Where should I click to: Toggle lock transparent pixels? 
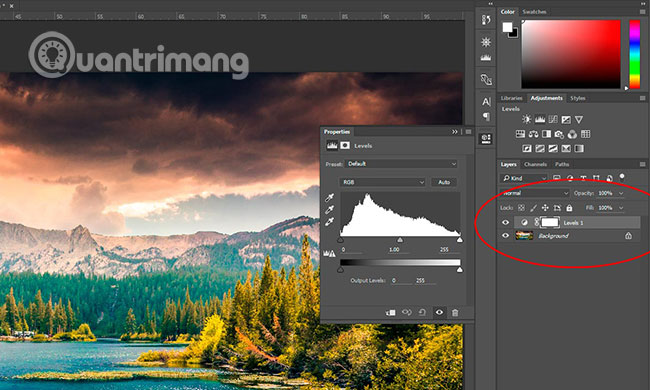[x=521, y=208]
